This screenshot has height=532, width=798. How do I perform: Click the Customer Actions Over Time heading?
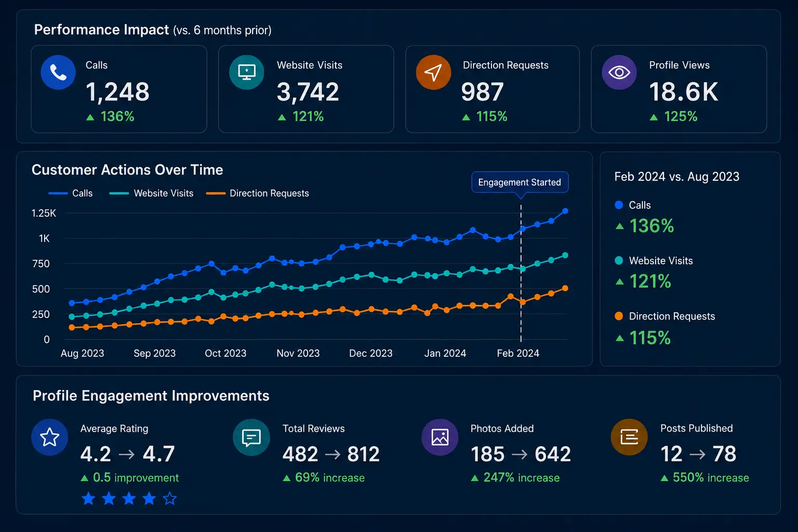[127, 170]
